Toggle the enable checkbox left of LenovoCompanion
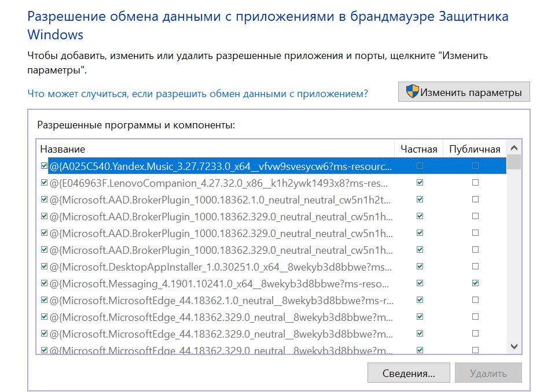The image size is (555, 392). [x=44, y=182]
